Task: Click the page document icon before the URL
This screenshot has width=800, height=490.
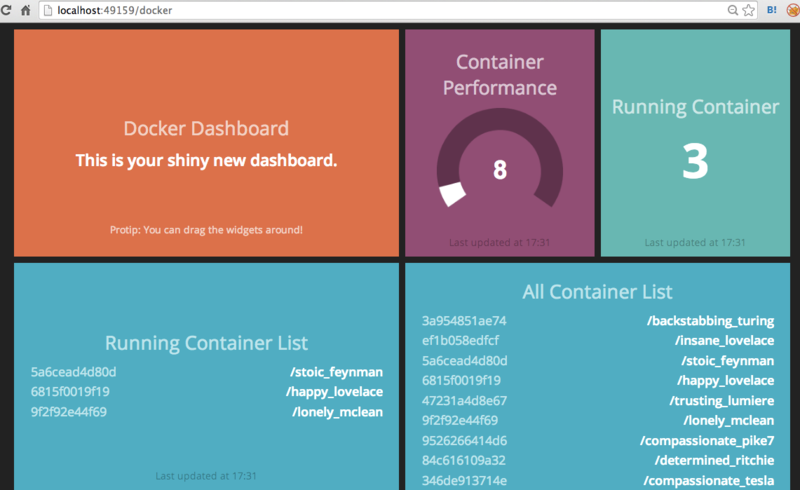Action: tap(47, 10)
